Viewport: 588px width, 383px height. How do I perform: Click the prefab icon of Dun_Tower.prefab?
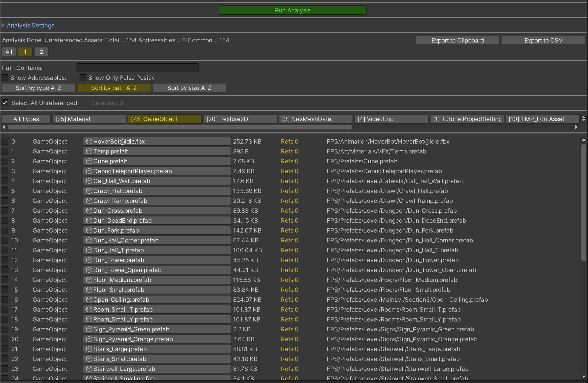(x=89, y=260)
